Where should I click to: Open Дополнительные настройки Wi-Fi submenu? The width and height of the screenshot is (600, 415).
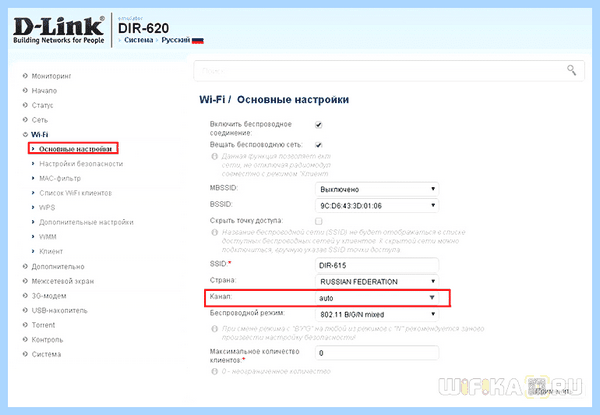point(86,222)
